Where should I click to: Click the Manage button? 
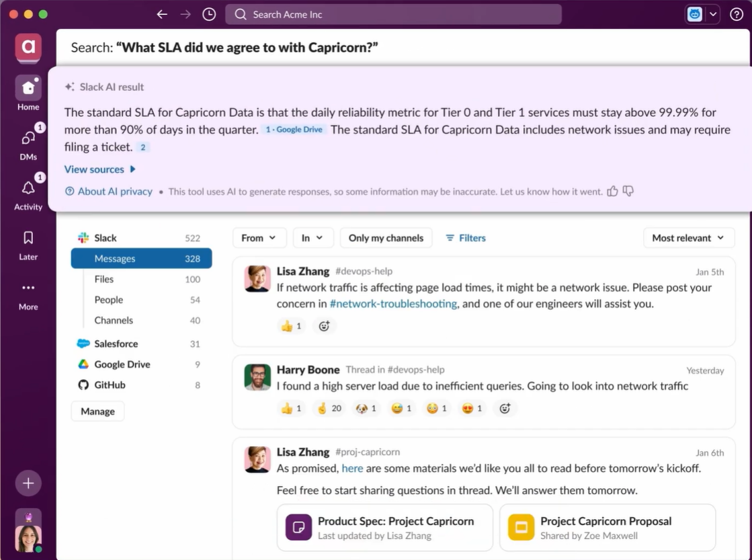[98, 411]
